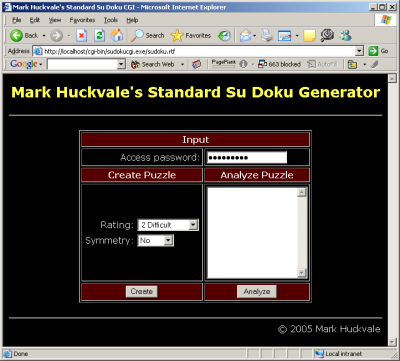This screenshot has width=400, height=361.
Task: Click the Research toolbar icon
Action: click(x=327, y=35)
